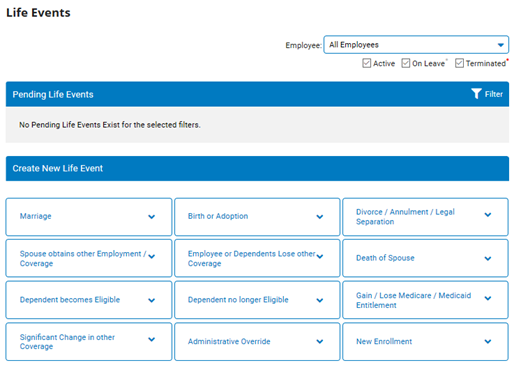Expand Gain / Lose Medicare / Medicaid Entitlement

click(425, 300)
